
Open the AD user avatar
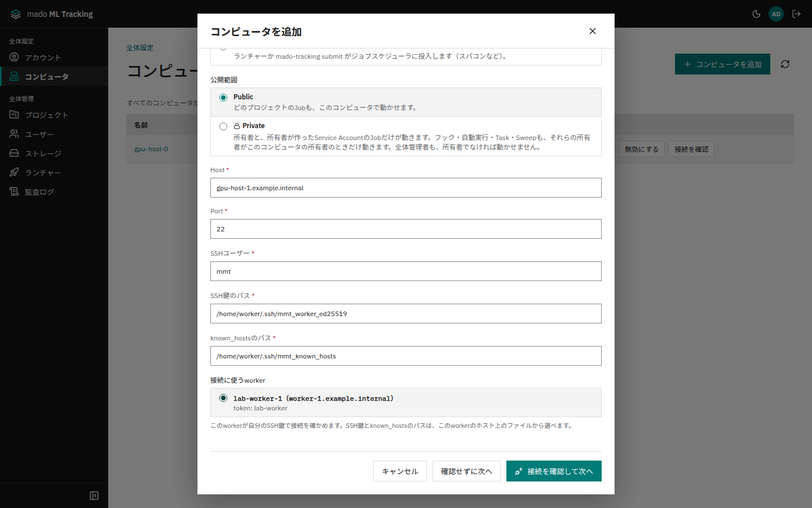(776, 14)
